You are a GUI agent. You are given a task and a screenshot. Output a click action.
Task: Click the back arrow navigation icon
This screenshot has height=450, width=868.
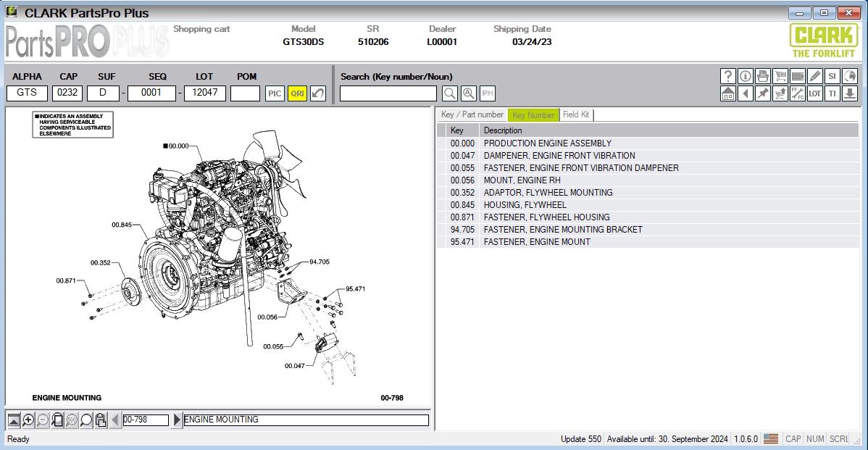tap(745, 93)
